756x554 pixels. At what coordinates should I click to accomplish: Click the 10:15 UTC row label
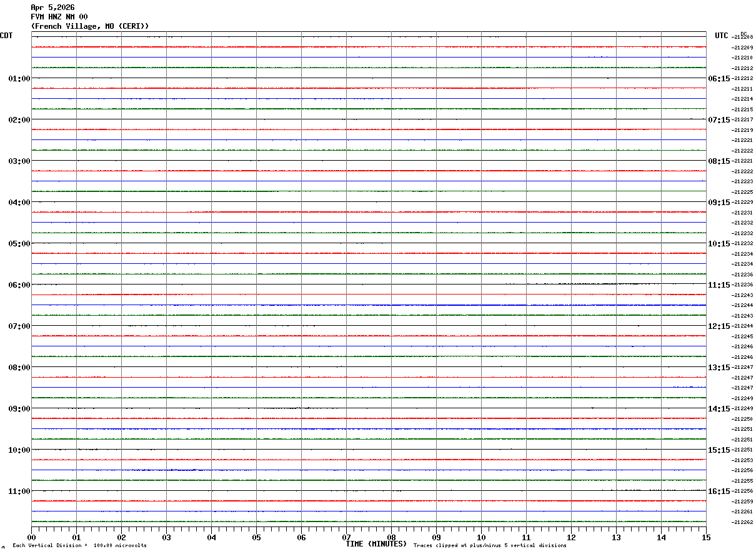coord(719,244)
